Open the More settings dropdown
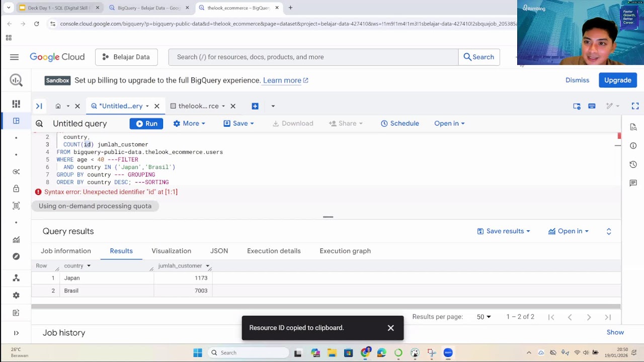The height and width of the screenshot is (362, 644). tap(189, 123)
